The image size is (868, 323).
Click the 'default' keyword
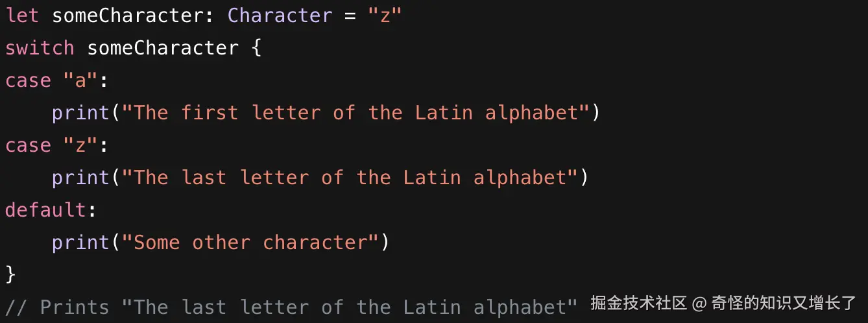click(x=46, y=210)
